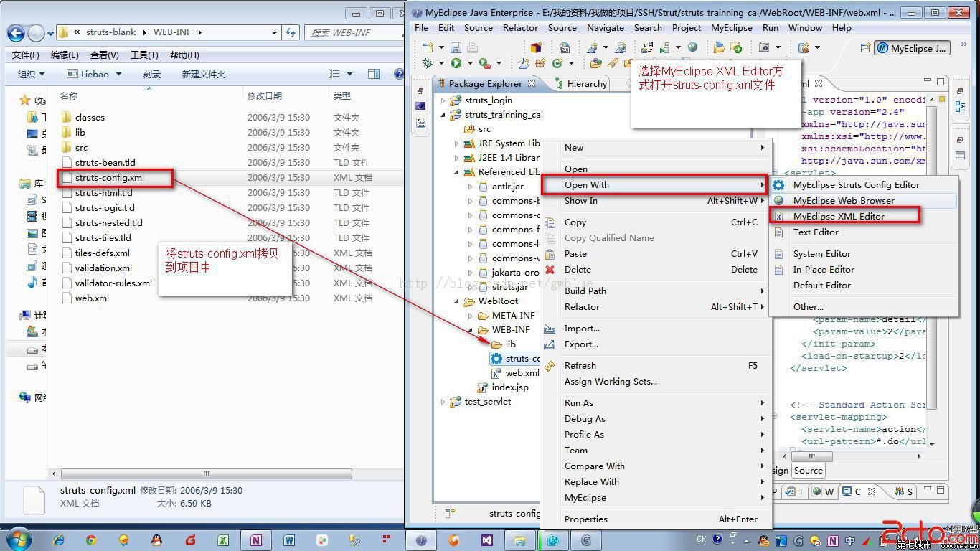
Task: Collapse the struts_trainning_cal project node
Action: [443, 115]
